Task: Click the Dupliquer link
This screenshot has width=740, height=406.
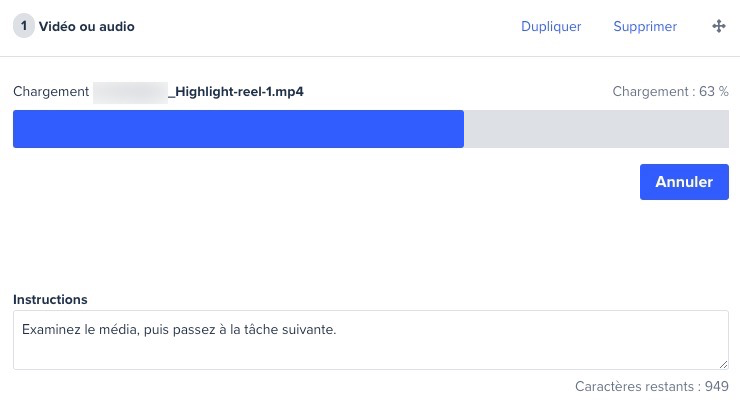Action: (x=551, y=26)
